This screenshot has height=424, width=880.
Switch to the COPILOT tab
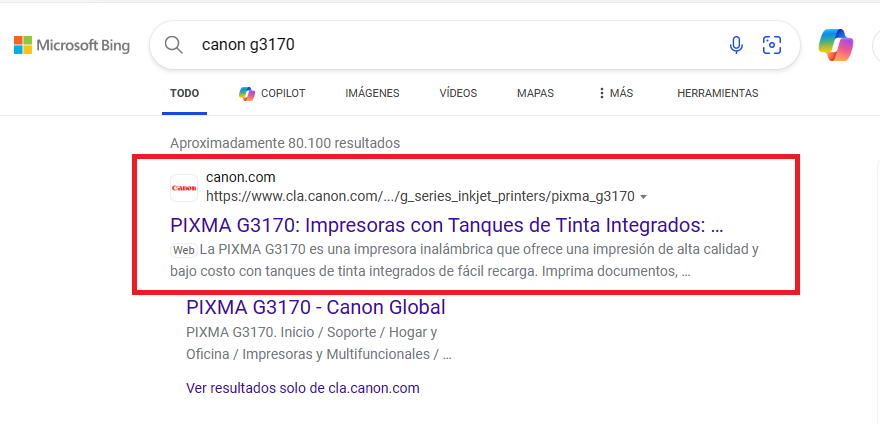coord(272,93)
